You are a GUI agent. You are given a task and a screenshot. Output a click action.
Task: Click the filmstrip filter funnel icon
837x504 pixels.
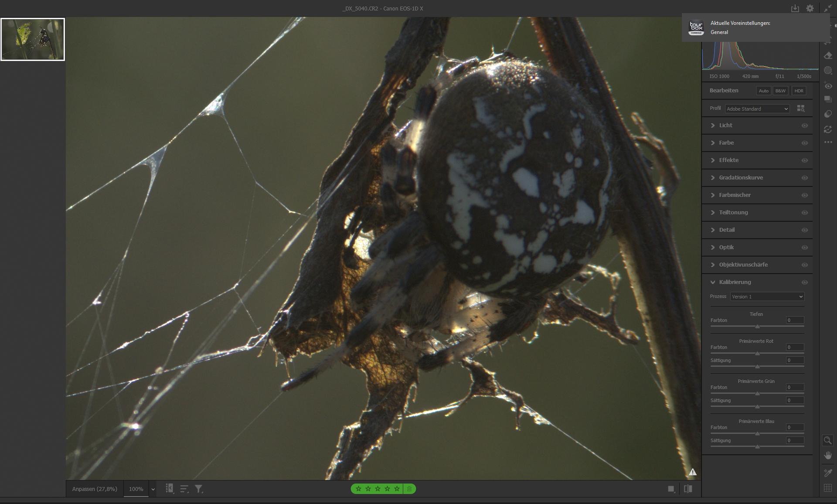pos(198,489)
